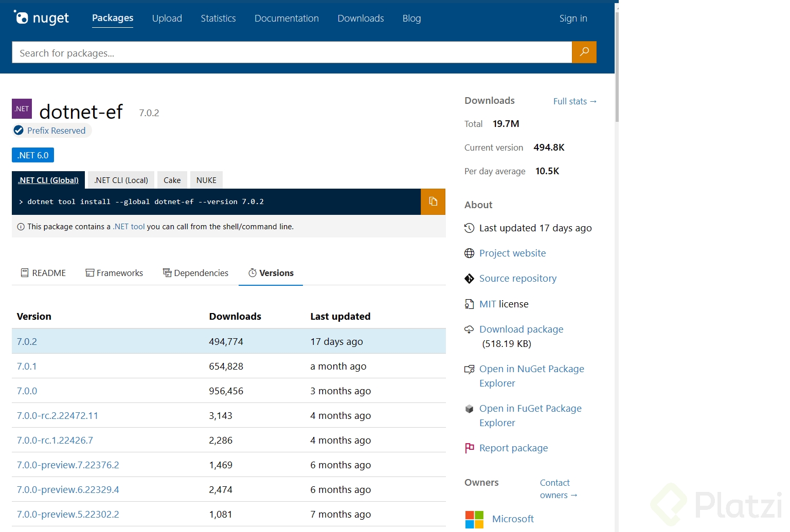Open the Dependencies tab
The width and height of the screenshot is (790, 532).
pos(195,273)
